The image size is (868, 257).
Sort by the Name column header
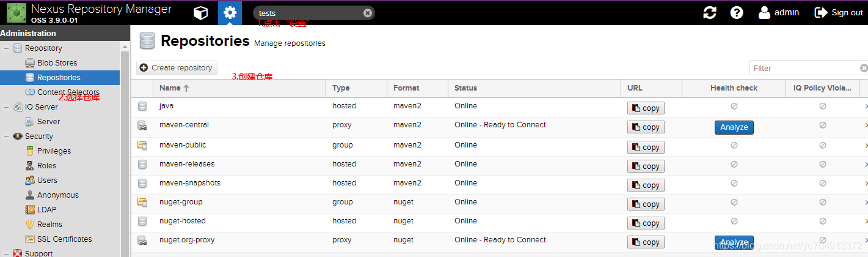click(239, 88)
